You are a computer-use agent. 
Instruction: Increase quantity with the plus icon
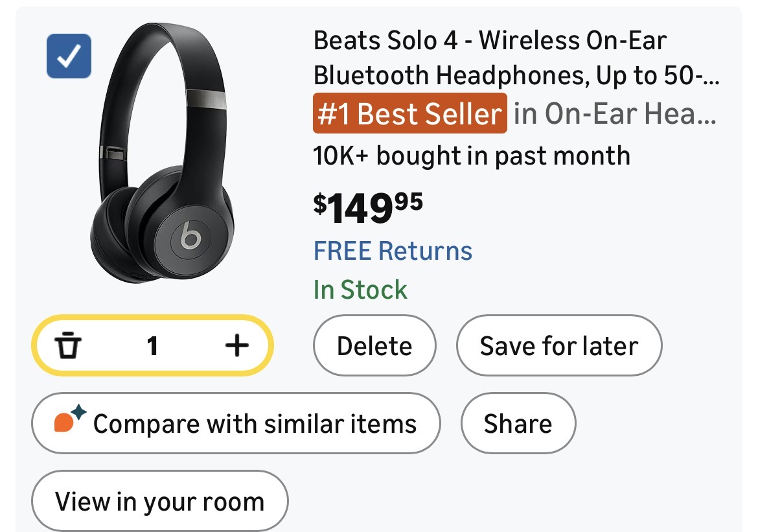[x=237, y=345]
